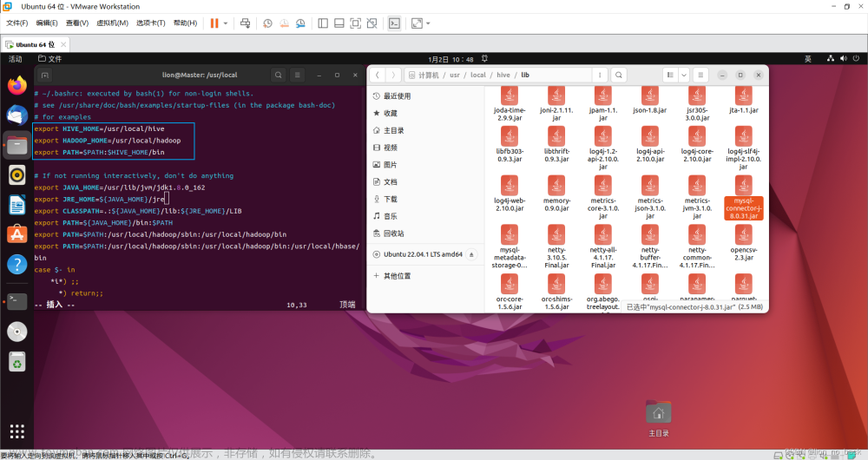Image resolution: width=868 pixels, height=460 pixels.
Task: Open 音乐 (Music) in sidebar
Action: click(426, 216)
